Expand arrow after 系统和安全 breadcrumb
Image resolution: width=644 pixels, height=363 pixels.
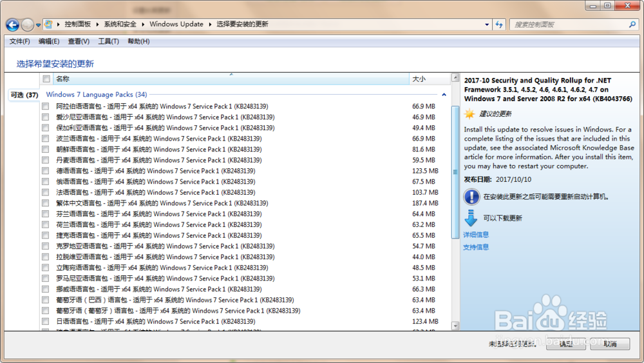(143, 25)
